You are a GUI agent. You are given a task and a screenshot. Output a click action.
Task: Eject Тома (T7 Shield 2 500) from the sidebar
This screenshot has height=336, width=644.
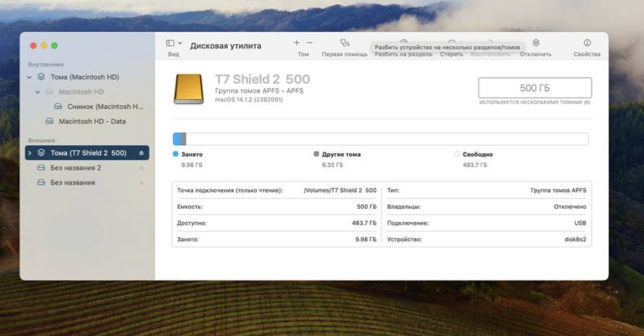point(141,153)
